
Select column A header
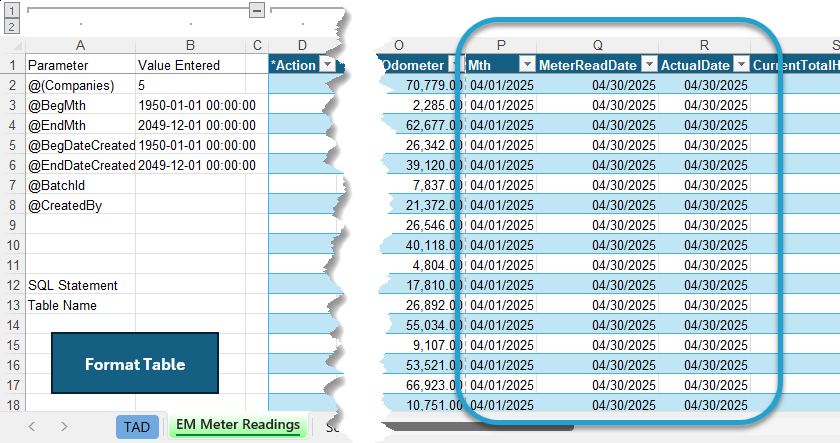coord(80,46)
